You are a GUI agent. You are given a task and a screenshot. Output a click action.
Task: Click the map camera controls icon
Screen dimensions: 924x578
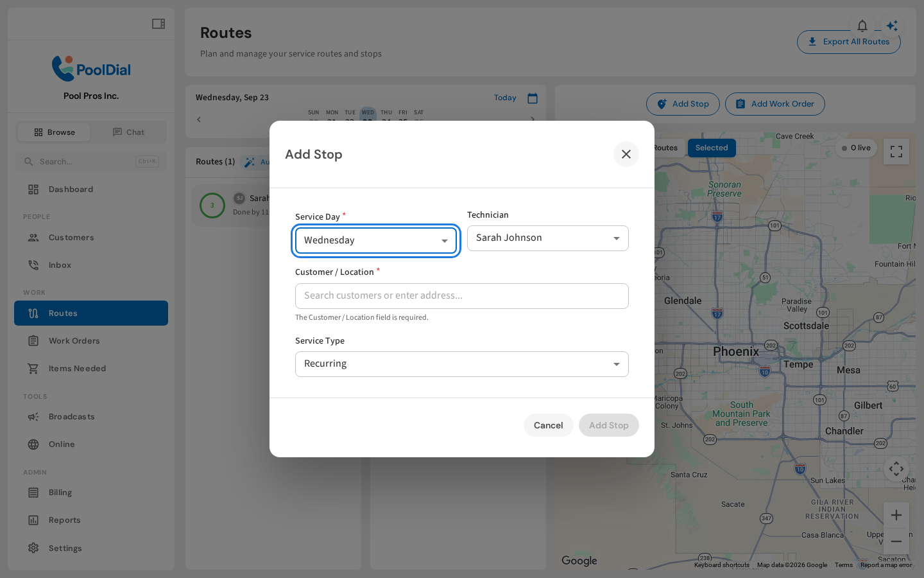pos(896,469)
